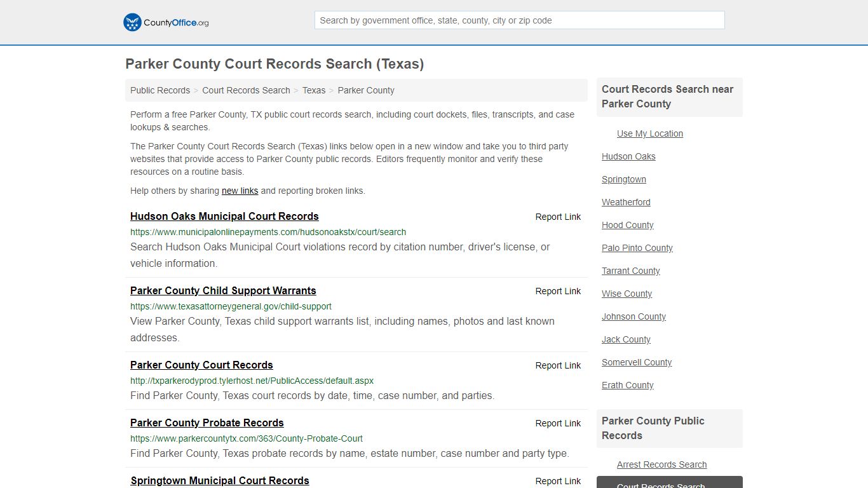
Task: Open Palo Pinto County link
Action: click(637, 248)
